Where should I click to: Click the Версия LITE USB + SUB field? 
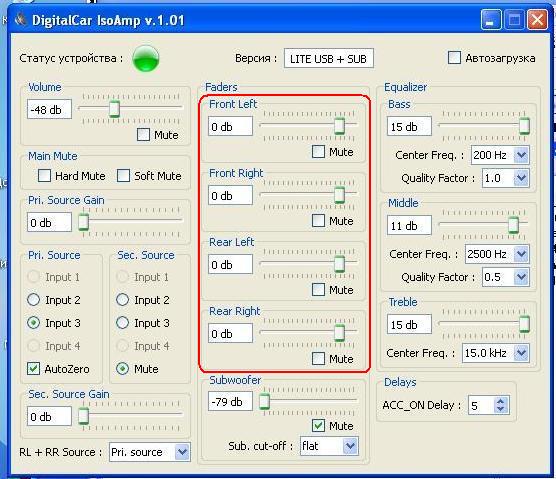coord(329,59)
